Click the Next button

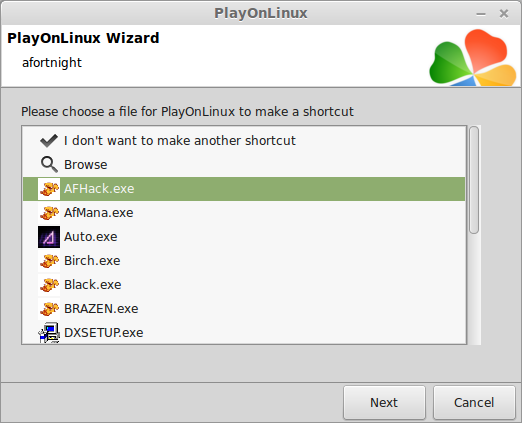pyautogui.click(x=384, y=403)
